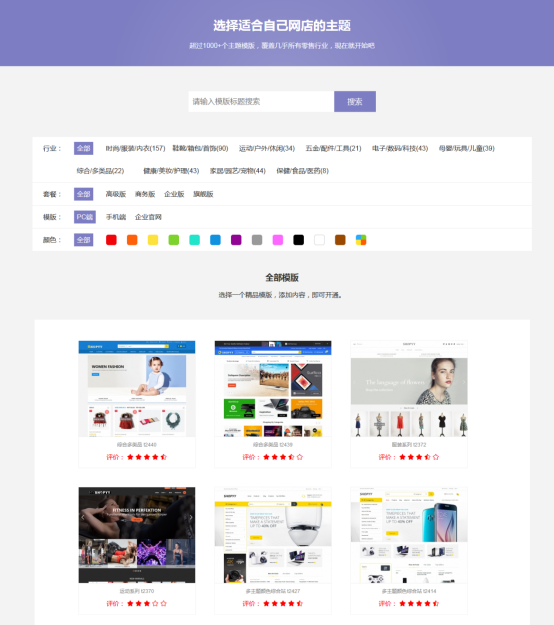Filter by 母婴/玩具/儿童(39) industry
Viewport: 554px width, 625px height.
466,148
